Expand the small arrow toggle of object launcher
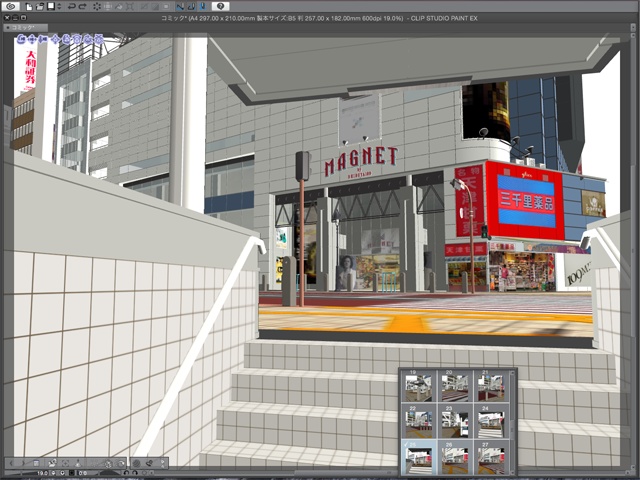 [x=162, y=463]
